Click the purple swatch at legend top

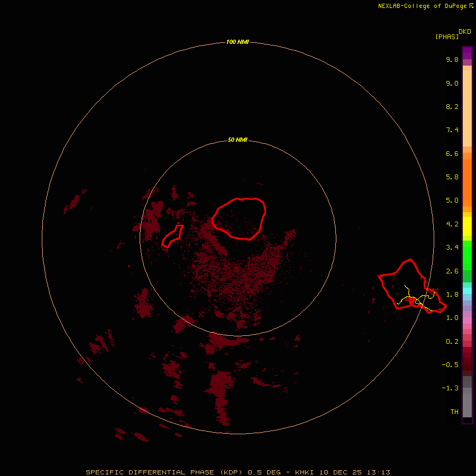467,53
